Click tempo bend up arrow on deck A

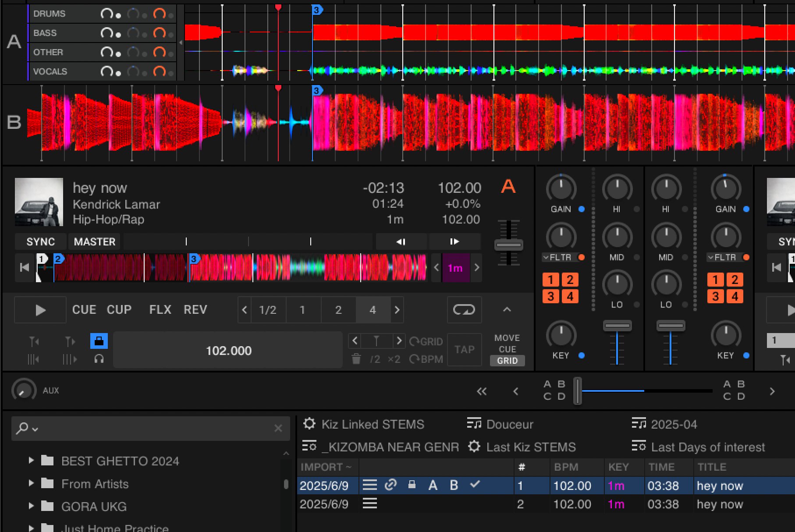454,241
